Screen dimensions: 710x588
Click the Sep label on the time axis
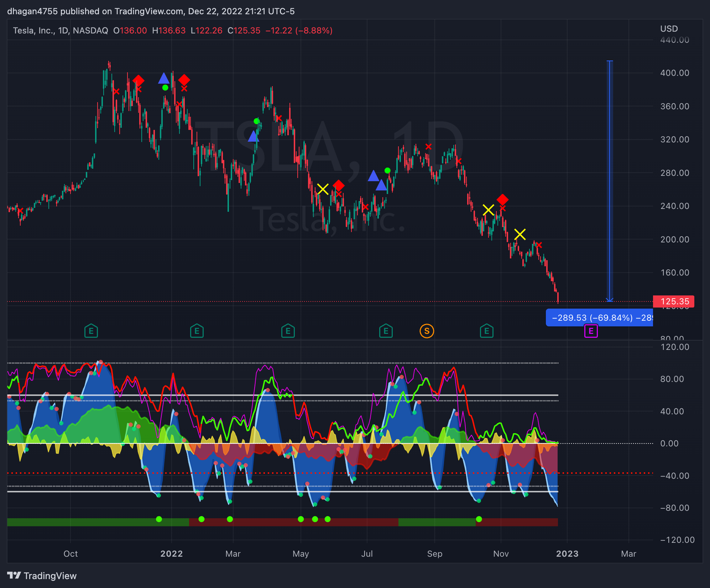click(x=435, y=553)
